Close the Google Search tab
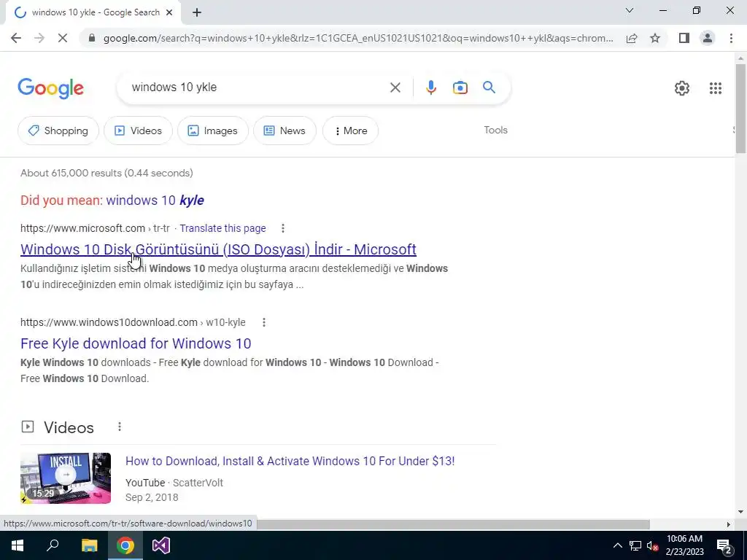Image resolution: width=747 pixels, height=560 pixels. coord(169,13)
